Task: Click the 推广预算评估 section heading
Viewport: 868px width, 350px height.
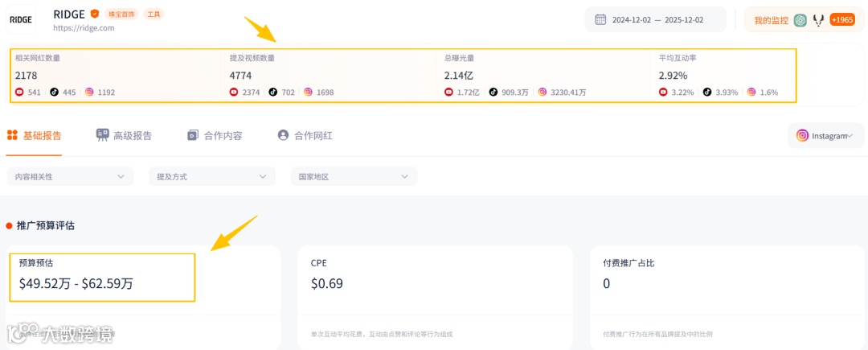Action: click(x=45, y=225)
